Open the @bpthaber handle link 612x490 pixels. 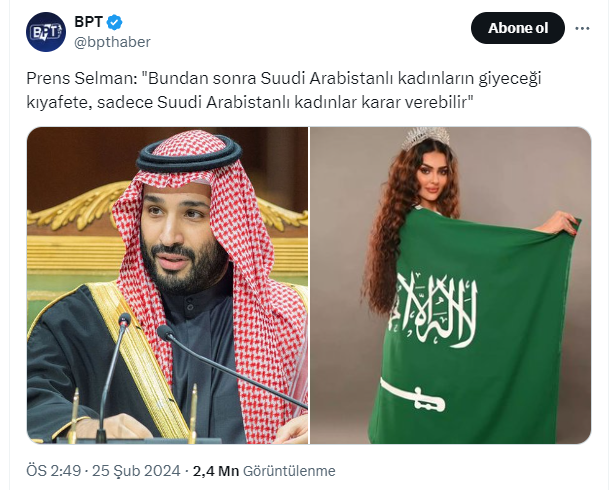pos(112,42)
